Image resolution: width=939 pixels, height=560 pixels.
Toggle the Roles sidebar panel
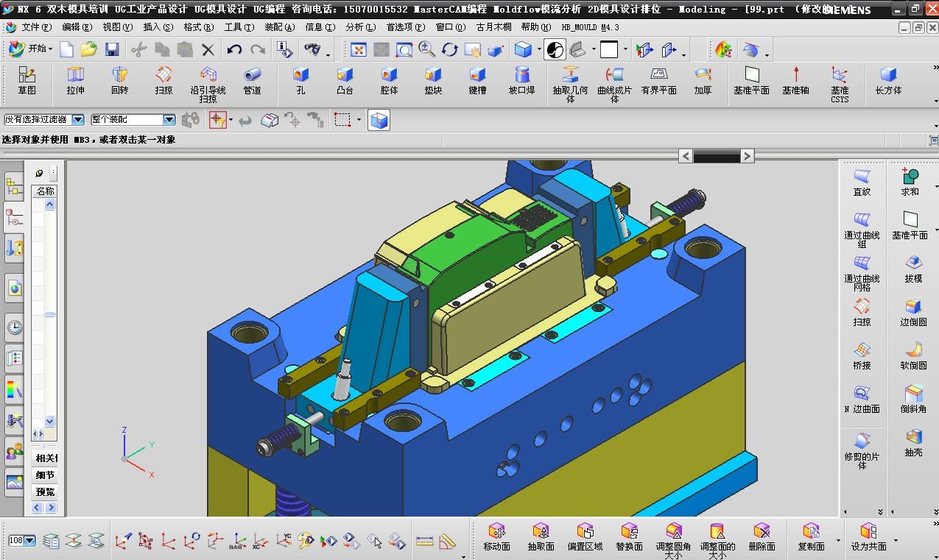[14, 451]
